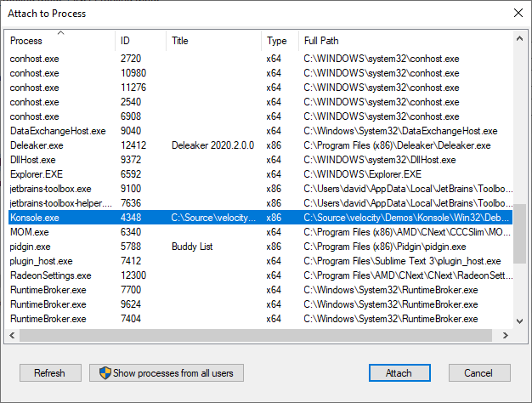Screen dimensions: 532x403
Task: Show processes from all users
Action: click(167, 372)
